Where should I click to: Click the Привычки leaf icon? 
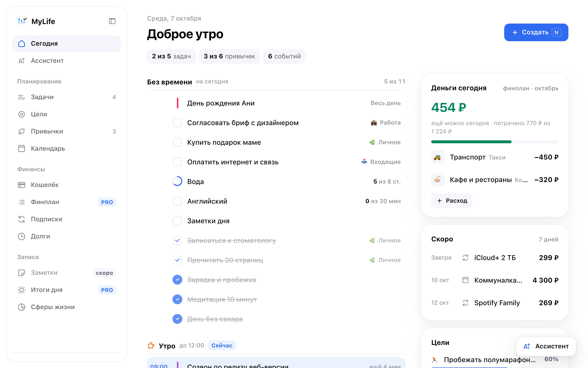[22, 131]
